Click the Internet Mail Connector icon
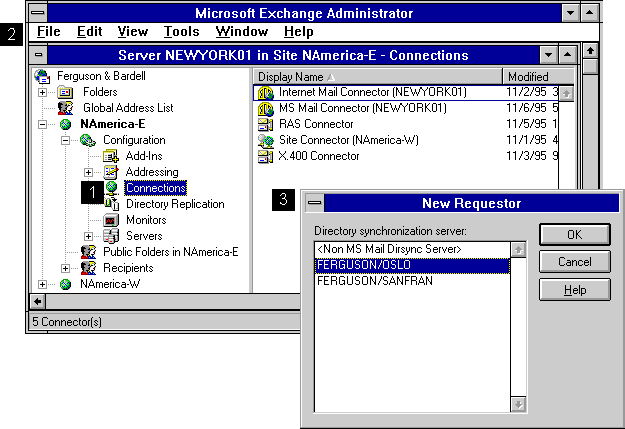The image size is (625, 429). point(265,93)
